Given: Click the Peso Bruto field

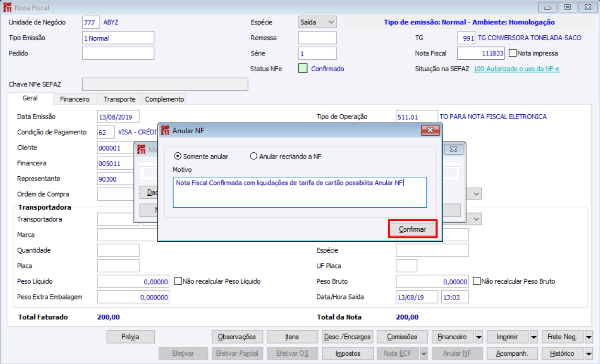Looking at the screenshot, I should (x=432, y=281).
